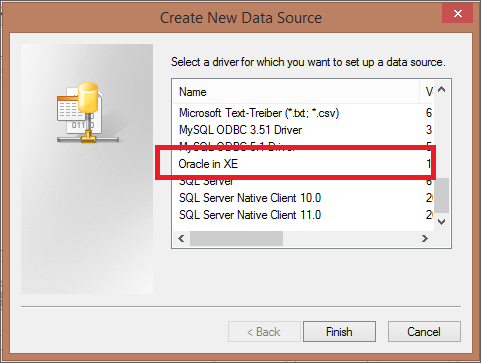Close the Create New Data Source dialog
Viewport: 481px width, 363px height.
click(x=457, y=13)
